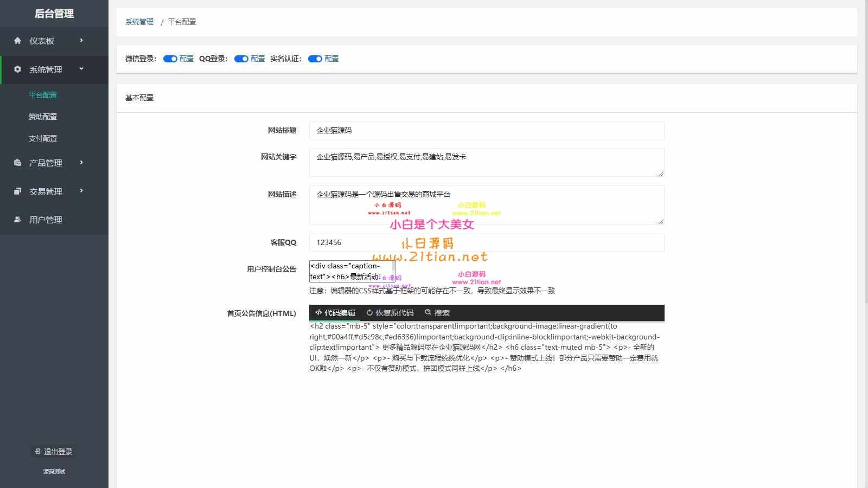Open the 赞助配置 menu item
The height and width of the screenshot is (488, 868).
pos(43,116)
